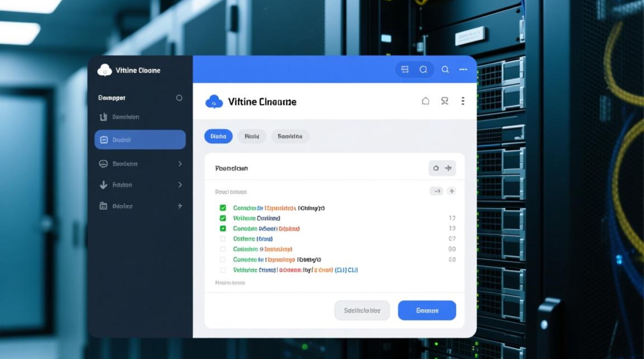644x359 pixels.
Task: Select the second gray pill tab
Action: 252,136
